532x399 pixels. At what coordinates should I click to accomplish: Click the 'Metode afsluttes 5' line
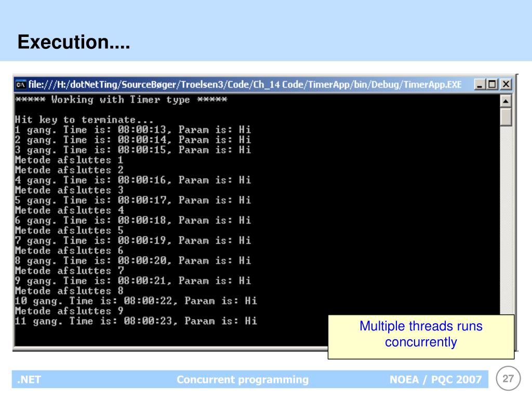coord(69,231)
